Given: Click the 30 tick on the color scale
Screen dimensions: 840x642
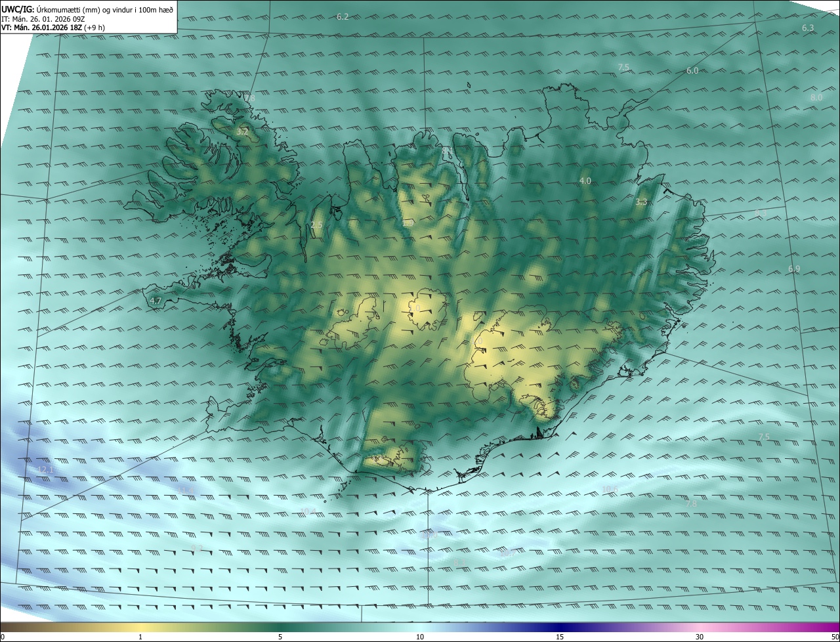Looking at the screenshot, I should click(700, 637).
